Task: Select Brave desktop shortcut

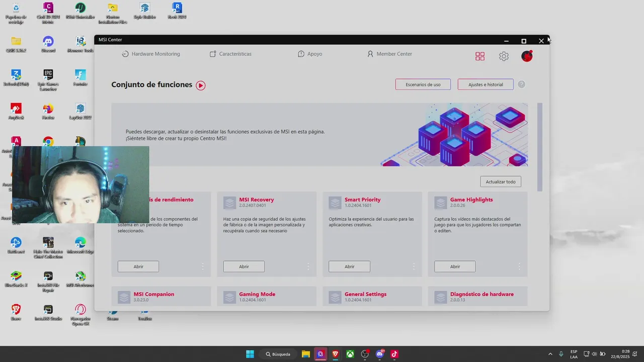Action: [16, 312]
